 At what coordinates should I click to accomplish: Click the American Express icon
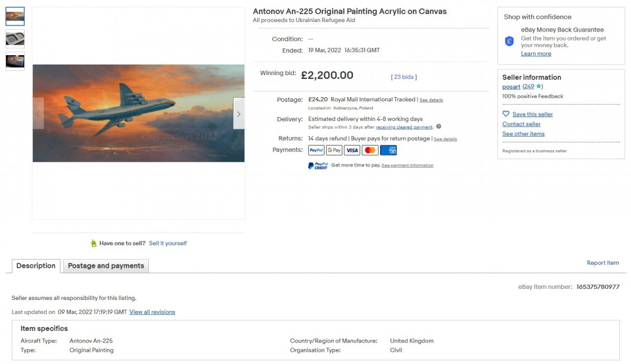tap(389, 150)
